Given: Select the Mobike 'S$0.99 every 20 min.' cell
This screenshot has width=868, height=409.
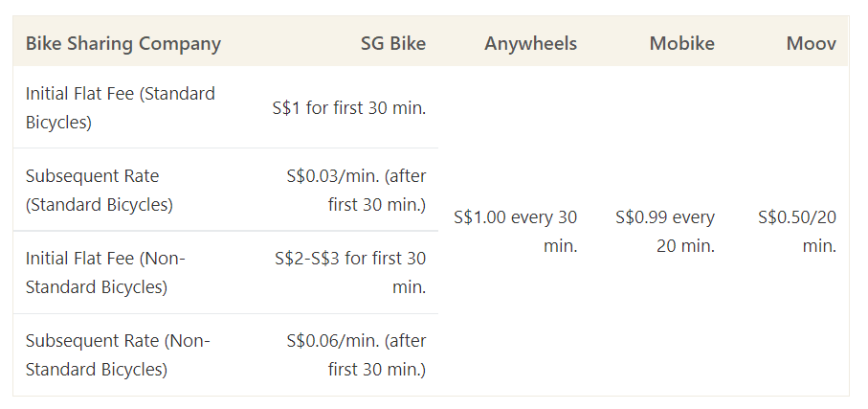Looking at the screenshot, I should 664,231.
